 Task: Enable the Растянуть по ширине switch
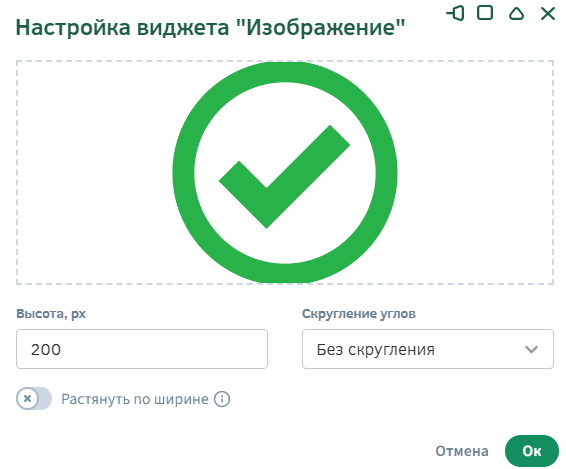(34, 399)
